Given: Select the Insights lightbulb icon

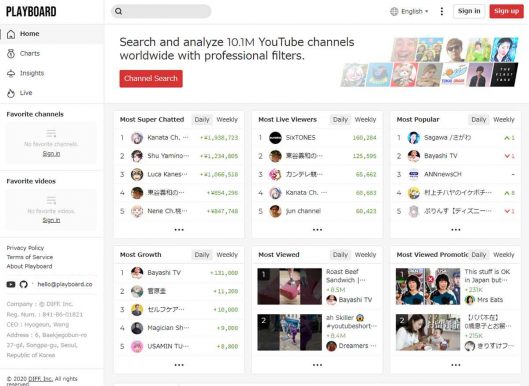Looking at the screenshot, I should tap(11, 73).
